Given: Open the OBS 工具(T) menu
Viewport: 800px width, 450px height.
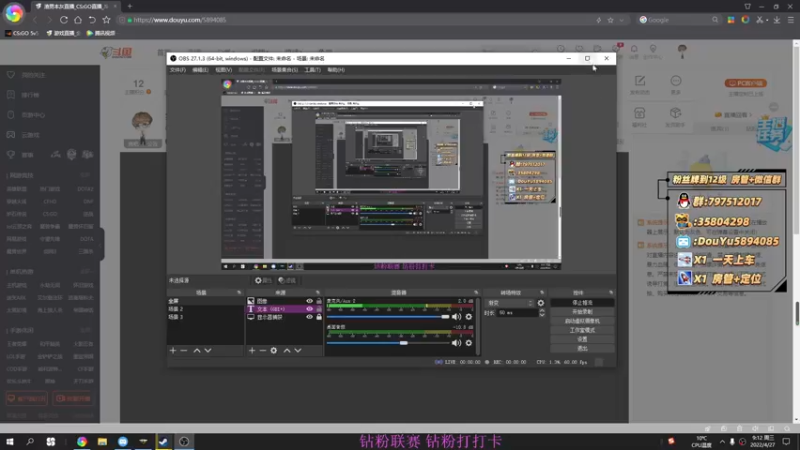Looking at the screenshot, I should pos(312,70).
